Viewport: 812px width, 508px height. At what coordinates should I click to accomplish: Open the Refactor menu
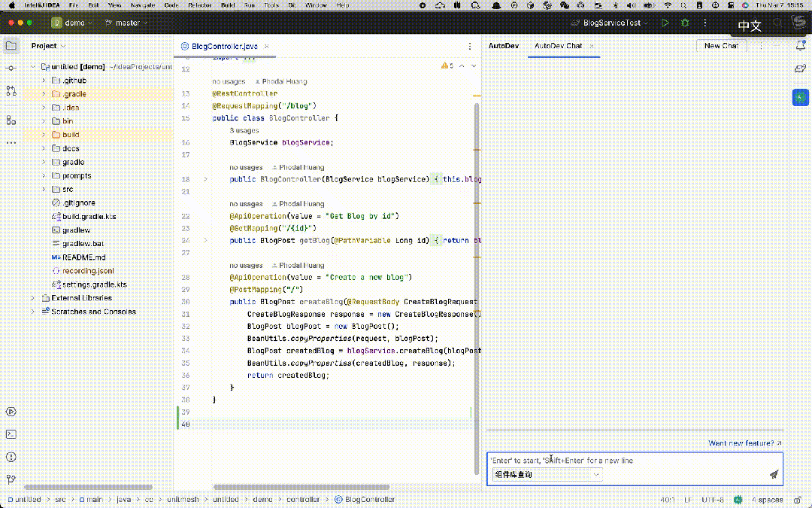199,5
